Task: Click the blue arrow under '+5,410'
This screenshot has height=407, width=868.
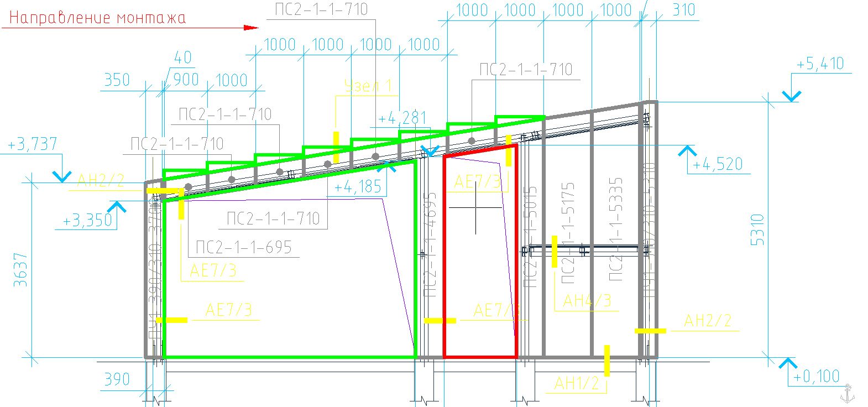Action: tap(792, 96)
